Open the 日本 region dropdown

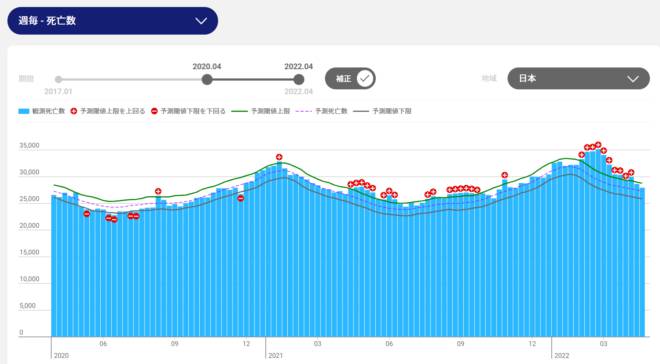pos(578,78)
